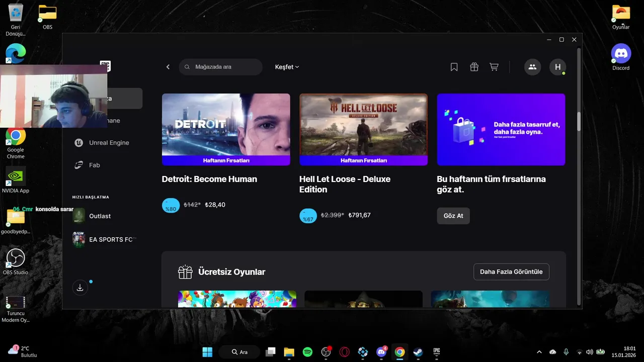Click the taskbar Ara search box
The height and width of the screenshot is (362, 644).
[x=239, y=352]
